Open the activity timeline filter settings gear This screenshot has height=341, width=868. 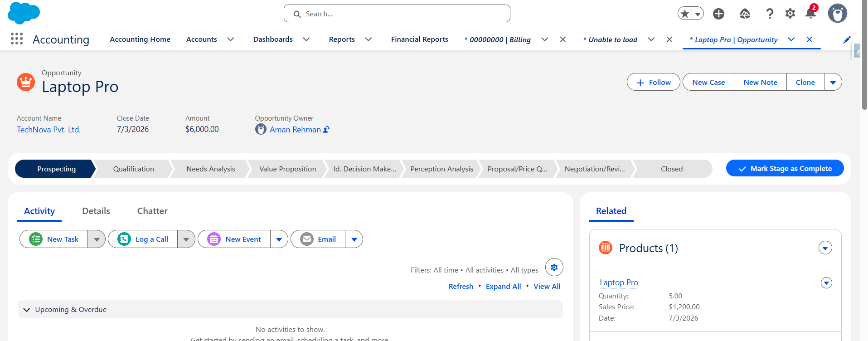click(554, 267)
